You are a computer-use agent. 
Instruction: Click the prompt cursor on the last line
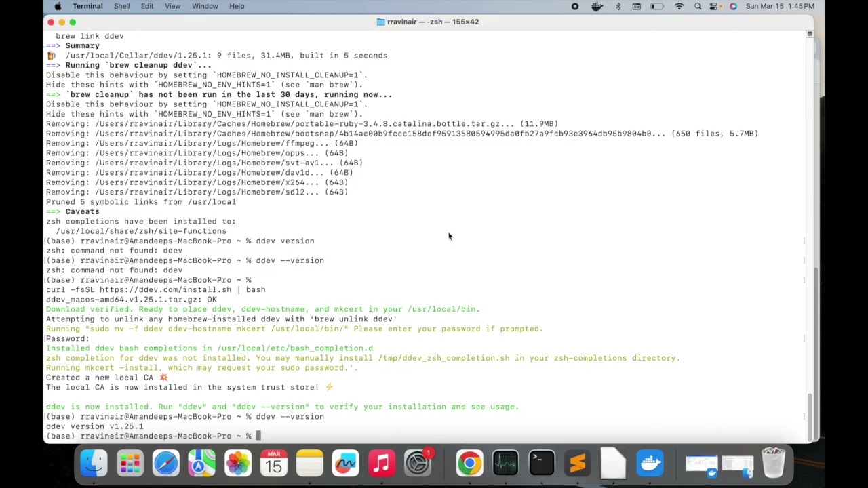pyautogui.click(x=258, y=436)
